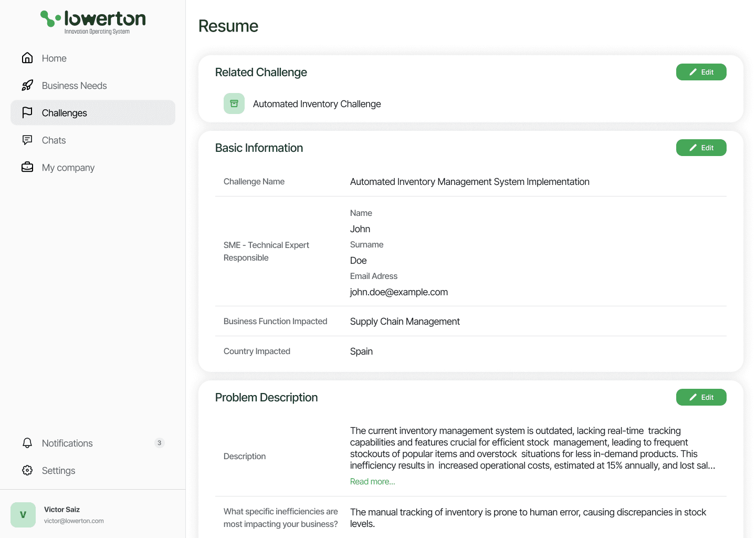The height and width of the screenshot is (538, 756).
Task: Click the Challenges flag icon
Action: coord(27,112)
